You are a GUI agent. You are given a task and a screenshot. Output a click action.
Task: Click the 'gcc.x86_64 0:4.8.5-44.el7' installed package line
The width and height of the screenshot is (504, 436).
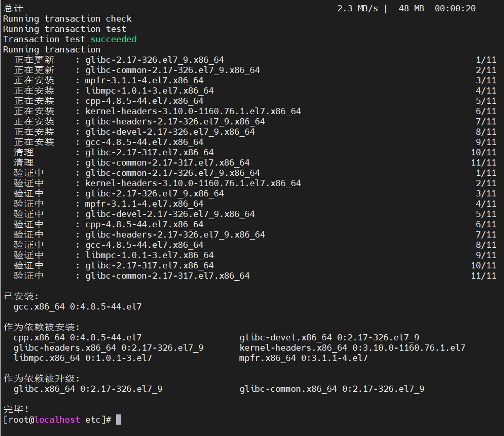coord(77,306)
